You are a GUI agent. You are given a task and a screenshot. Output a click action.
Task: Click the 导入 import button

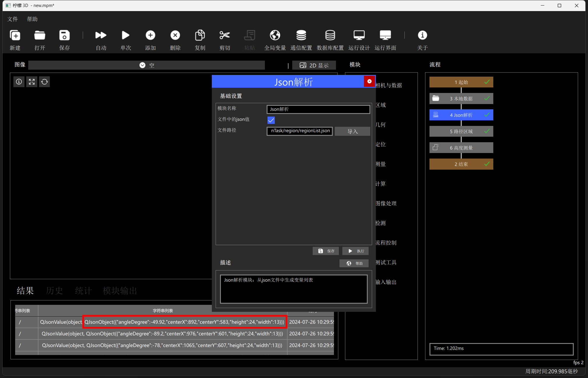click(x=352, y=131)
